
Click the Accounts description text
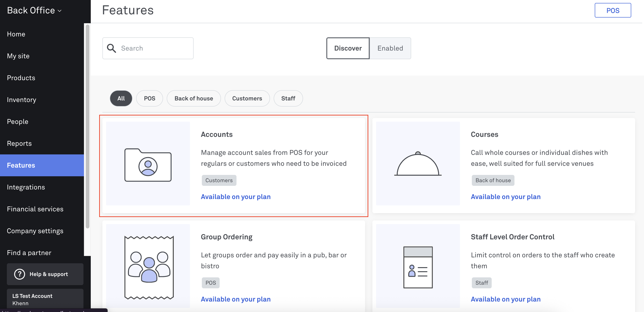273,158
